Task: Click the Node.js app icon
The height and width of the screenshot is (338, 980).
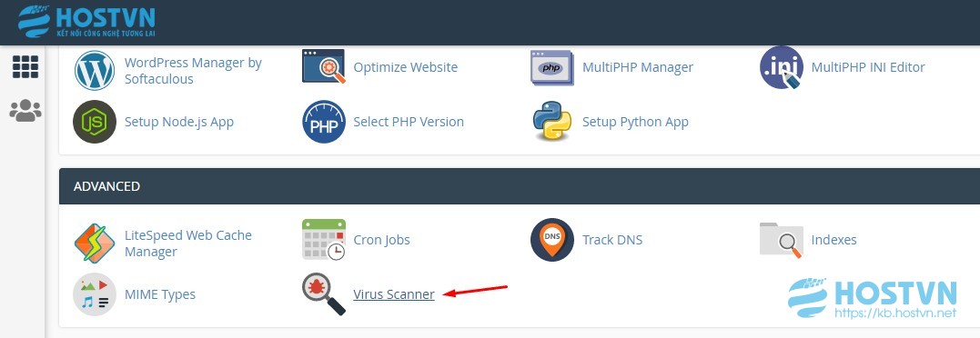Action: pyautogui.click(x=95, y=122)
